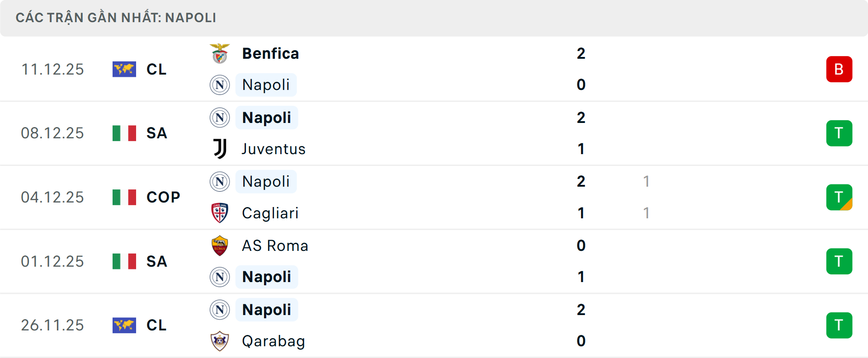Click the Cagliari team crest
Screen dimensions: 868x358
point(220,213)
